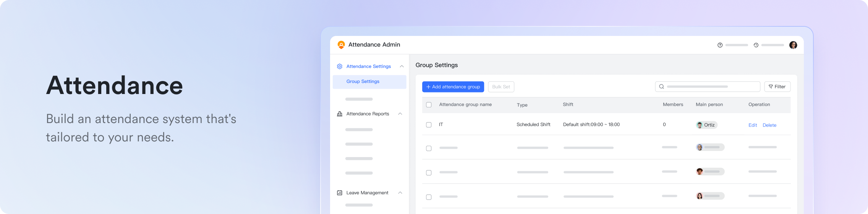
Task: Click the user profile avatar in header
Action: (x=793, y=45)
